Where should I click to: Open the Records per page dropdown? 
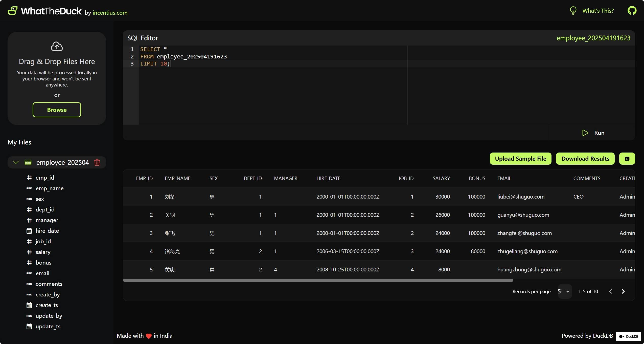pyautogui.click(x=564, y=291)
